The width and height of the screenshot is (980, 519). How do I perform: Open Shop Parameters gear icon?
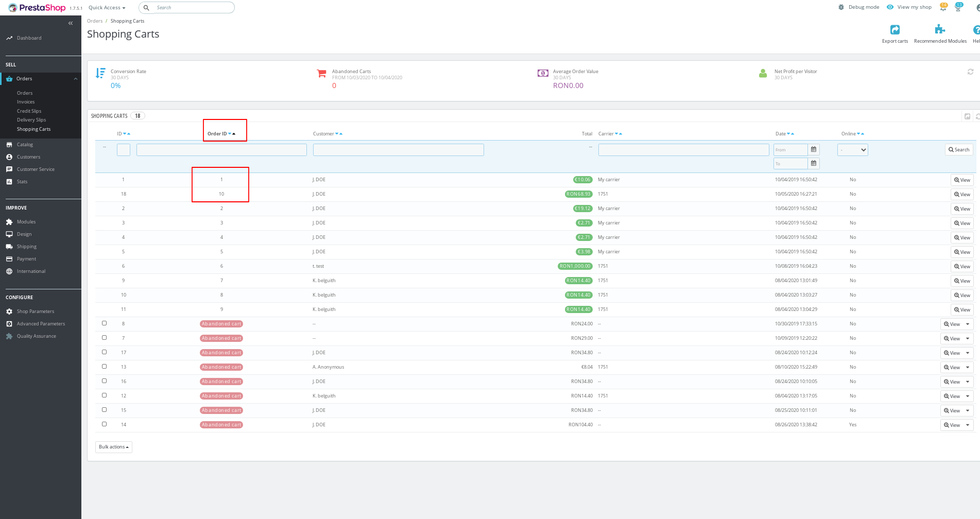coord(9,312)
